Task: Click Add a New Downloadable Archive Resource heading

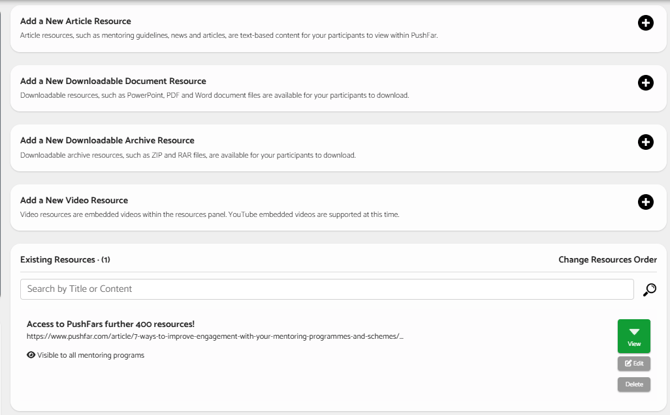Action: coord(107,140)
